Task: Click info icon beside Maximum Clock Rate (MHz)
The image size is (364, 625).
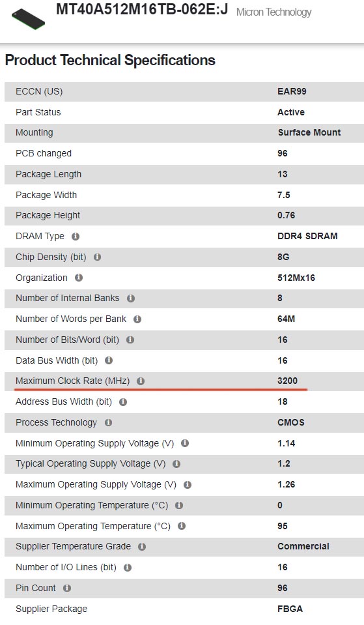Action: coord(141,381)
